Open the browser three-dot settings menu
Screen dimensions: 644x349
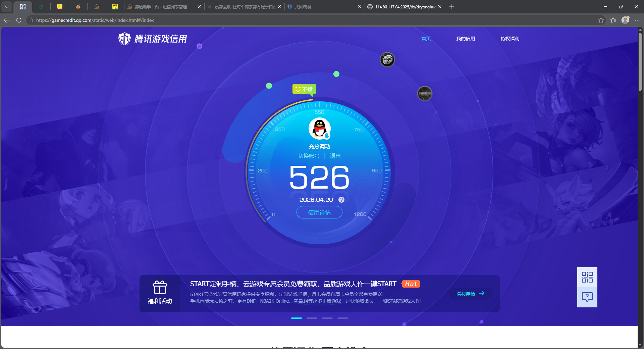(638, 20)
